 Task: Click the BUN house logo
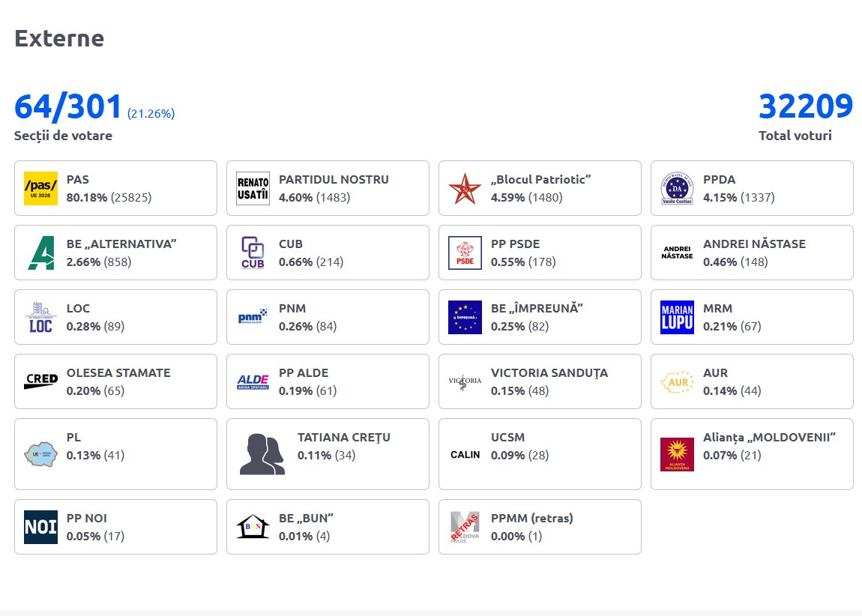tap(253, 527)
